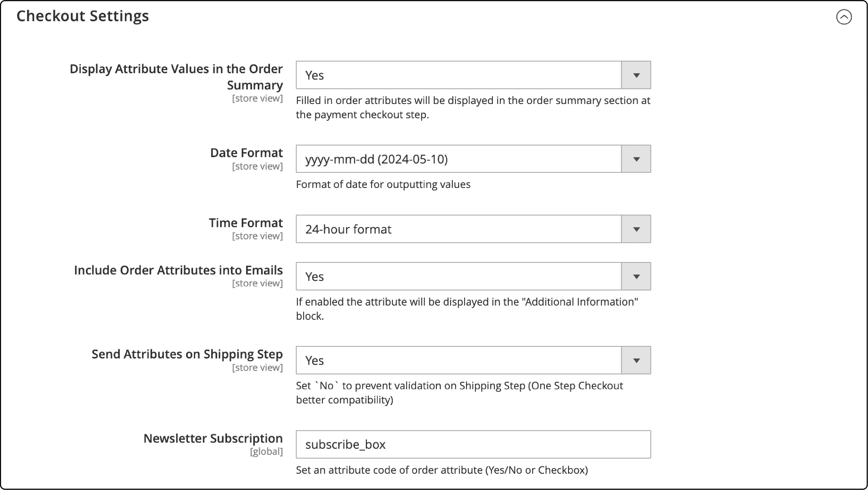Open Send Attributes on Shipping Step dropdown
The height and width of the screenshot is (490, 868).
473,360
